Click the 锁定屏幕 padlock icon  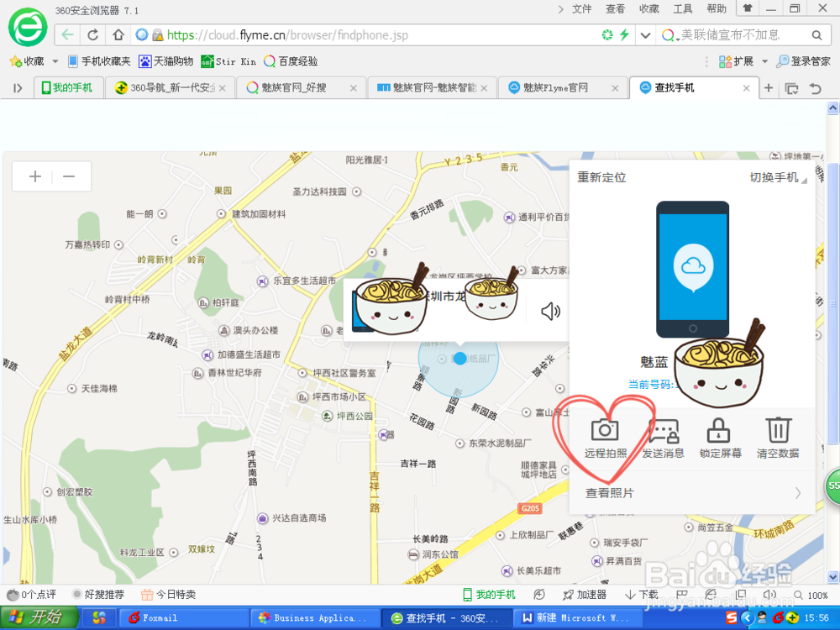(718, 430)
